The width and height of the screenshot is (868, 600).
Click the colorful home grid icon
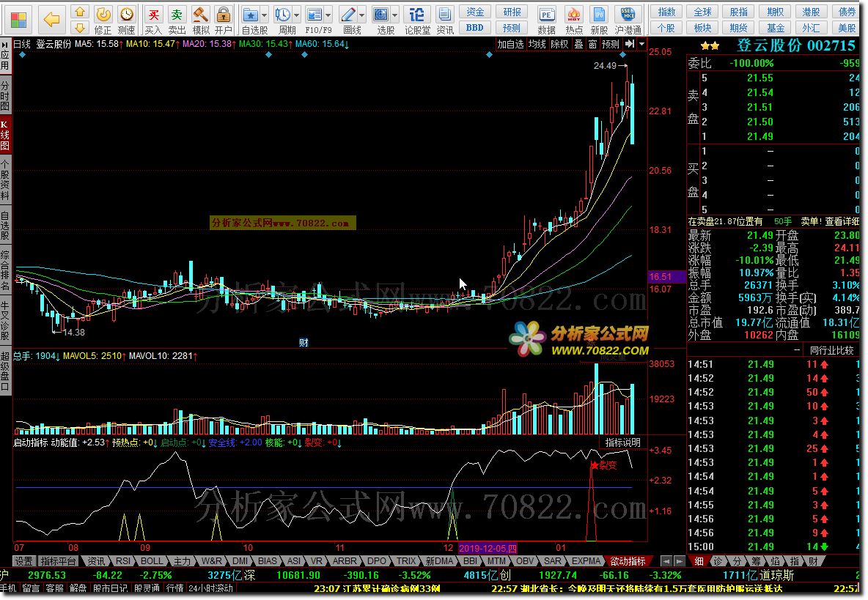click(18, 19)
